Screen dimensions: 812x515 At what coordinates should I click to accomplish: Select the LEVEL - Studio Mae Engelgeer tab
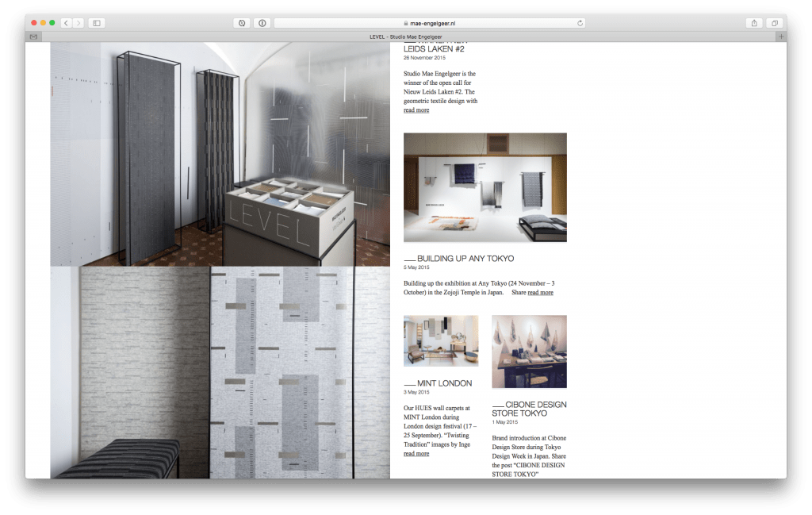click(x=408, y=37)
